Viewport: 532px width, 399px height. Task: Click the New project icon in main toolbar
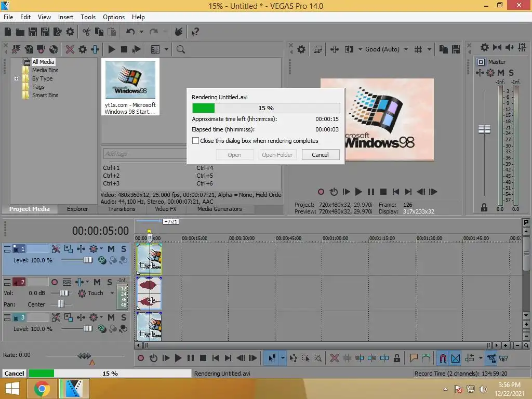coord(7,32)
